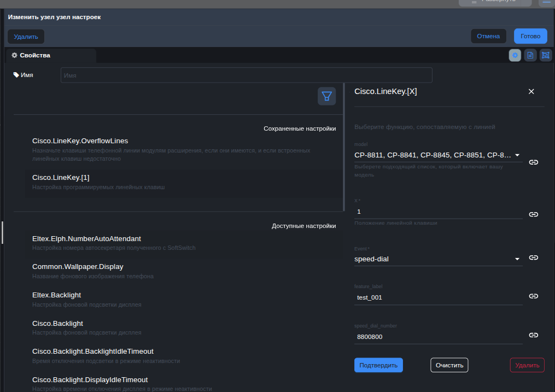
Task: Click the gear icon on the Свойства tab
Action: click(x=15, y=55)
